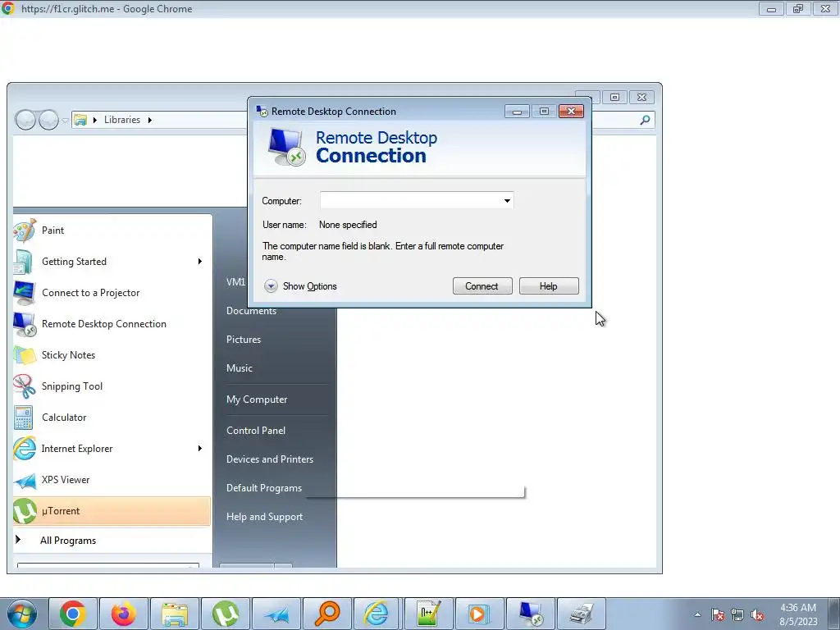This screenshot has width=840, height=630.
Task: Open the notepad editor taskbar icon
Action: (428, 614)
